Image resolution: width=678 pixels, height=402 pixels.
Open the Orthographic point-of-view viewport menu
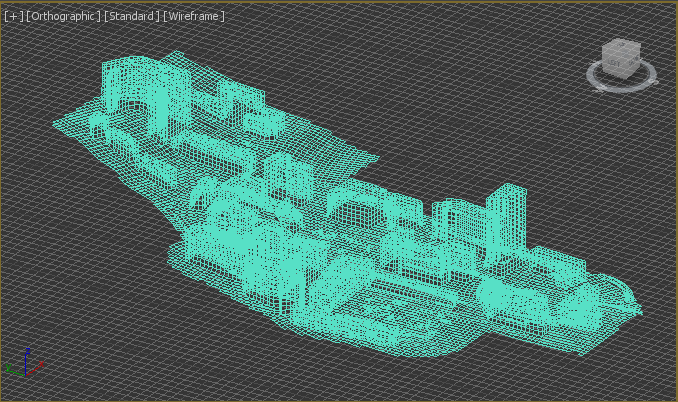[x=63, y=17]
